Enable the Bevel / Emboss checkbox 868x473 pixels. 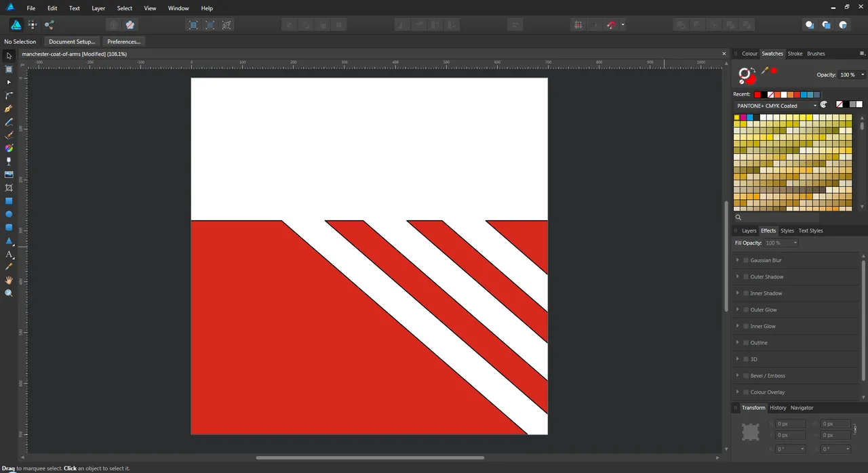746,375
